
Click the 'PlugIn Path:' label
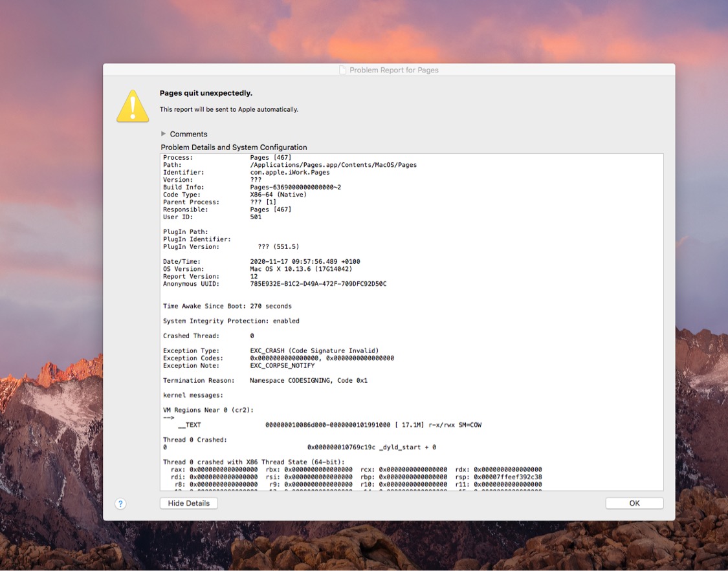pyautogui.click(x=186, y=232)
